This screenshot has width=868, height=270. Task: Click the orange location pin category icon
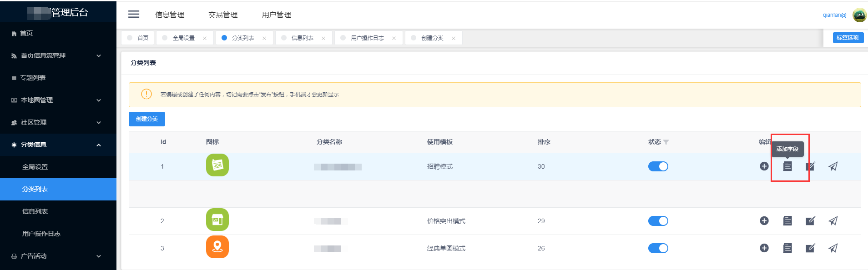click(217, 247)
